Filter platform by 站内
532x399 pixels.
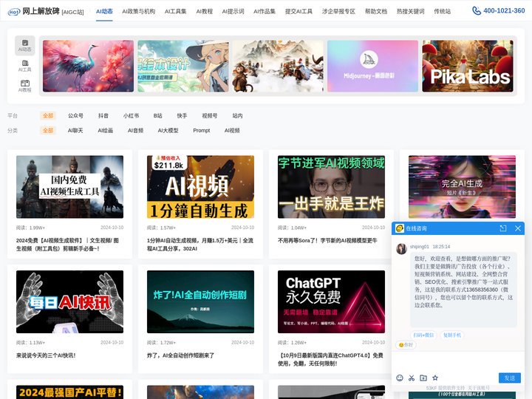coord(237,116)
